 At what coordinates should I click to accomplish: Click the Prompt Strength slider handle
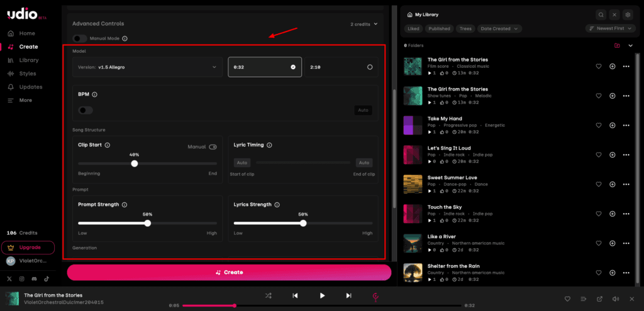click(x=147, y=223)
